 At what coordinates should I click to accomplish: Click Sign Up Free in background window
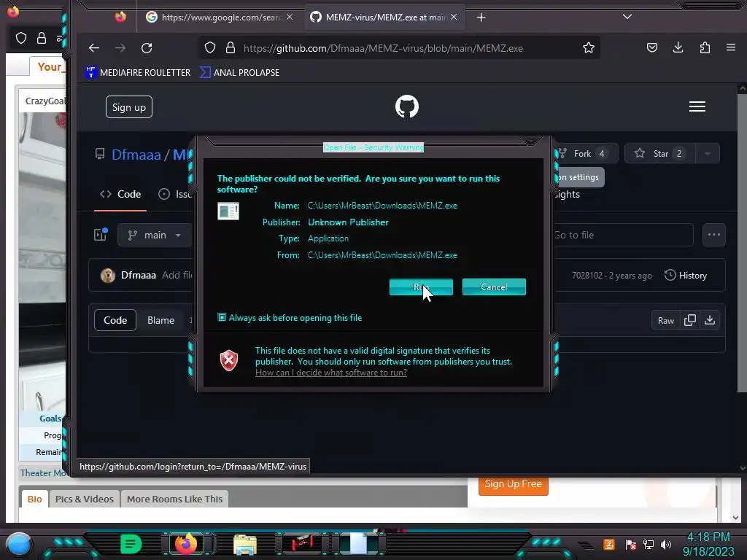coord(513,484)
